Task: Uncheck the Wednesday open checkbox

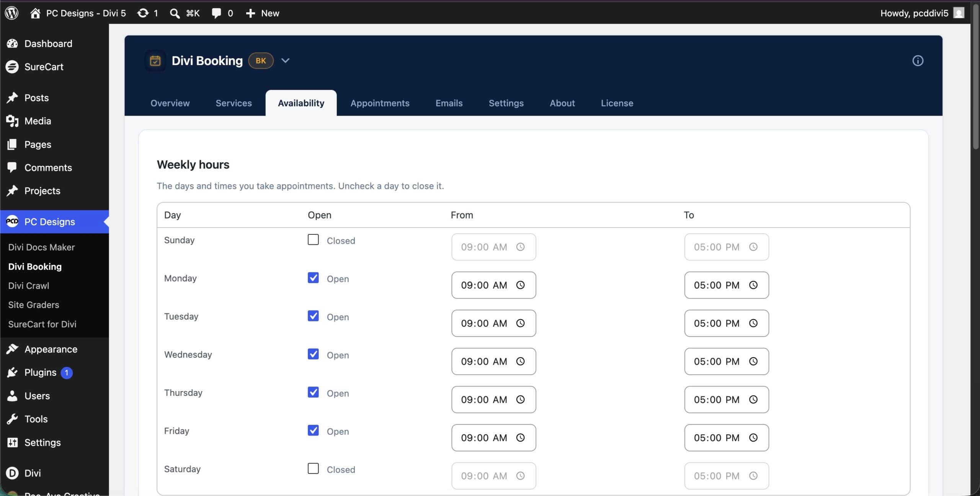Action: click(x=313, y=354)
